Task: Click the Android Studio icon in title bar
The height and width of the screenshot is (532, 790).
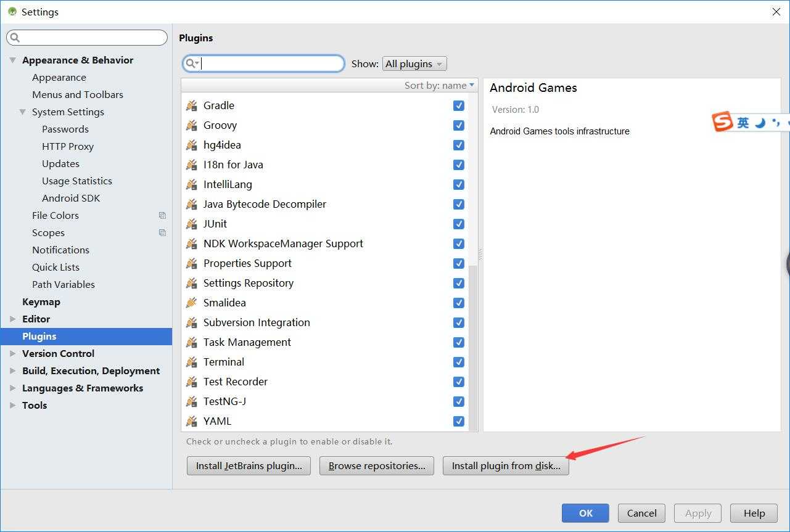Action: pyautogui.click(x=12, y=12)
